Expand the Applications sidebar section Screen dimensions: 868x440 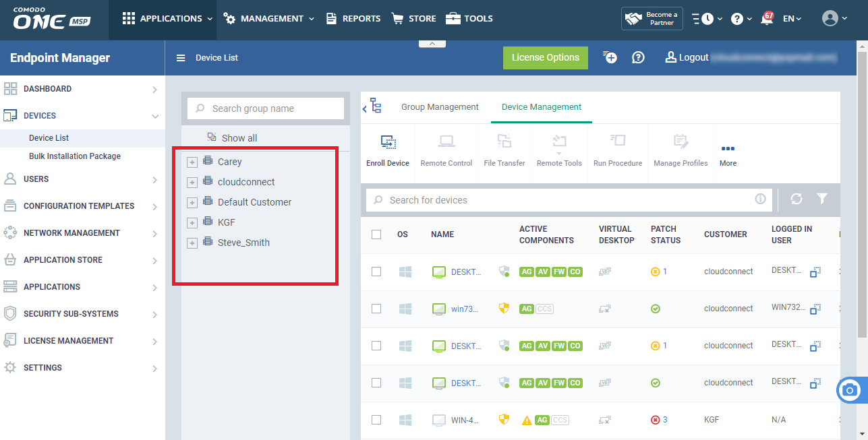coord(82,287)
